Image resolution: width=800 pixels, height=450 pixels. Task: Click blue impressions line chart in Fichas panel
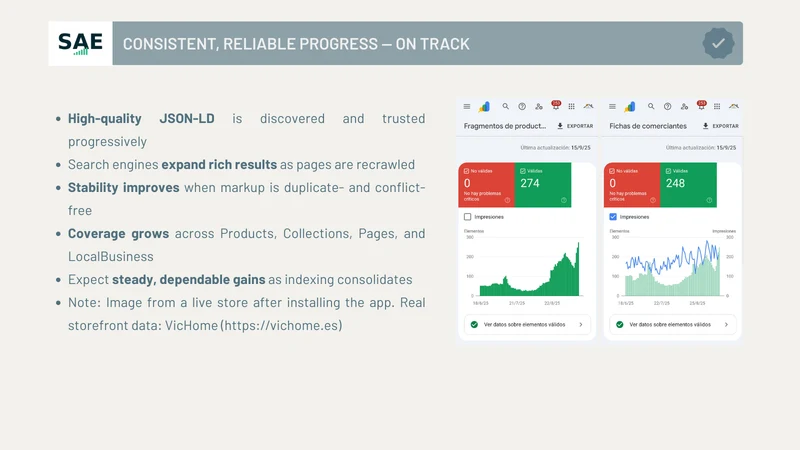pyautogui.click(x=672, y=259)
